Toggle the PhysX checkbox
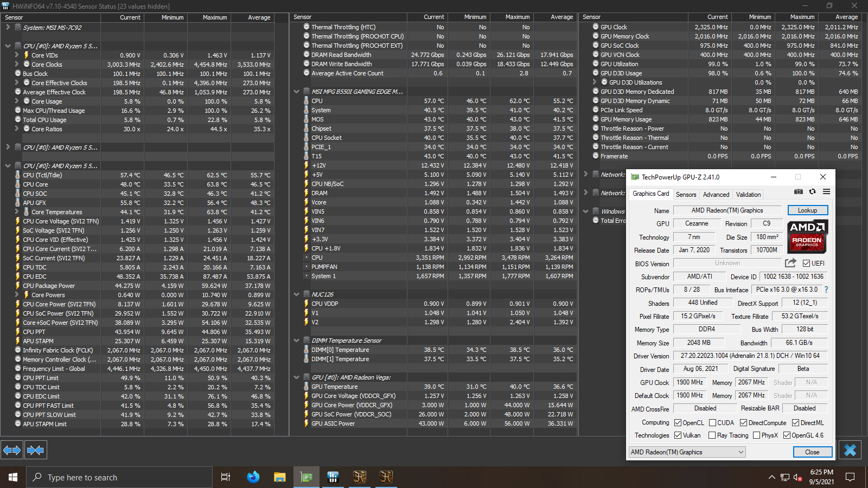Image resolution: width=868 pixels, height=488 pixels. click(756, 435)
